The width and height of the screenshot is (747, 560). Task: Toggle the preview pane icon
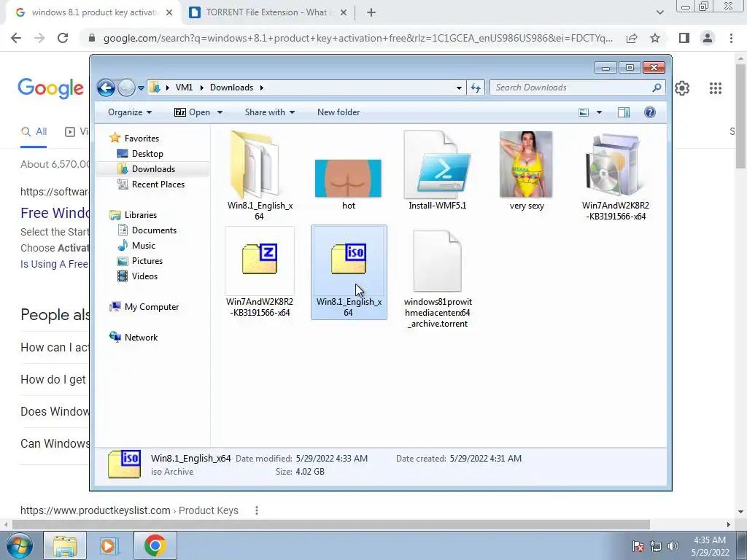pos(624,112)
